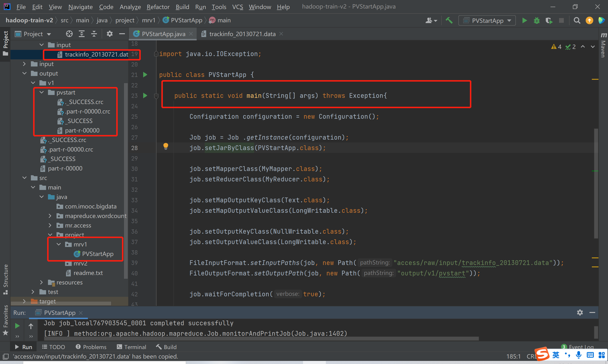This screenshot has width=608, height=364.
Task: Open the Refactor menu
Action: [158, 7]
